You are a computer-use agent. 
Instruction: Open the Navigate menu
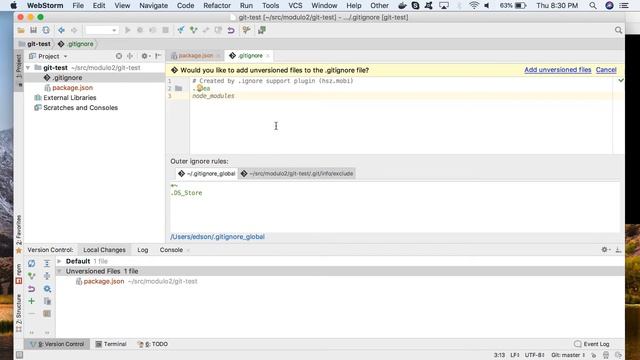pyautogui.click(x=153, y=5)
